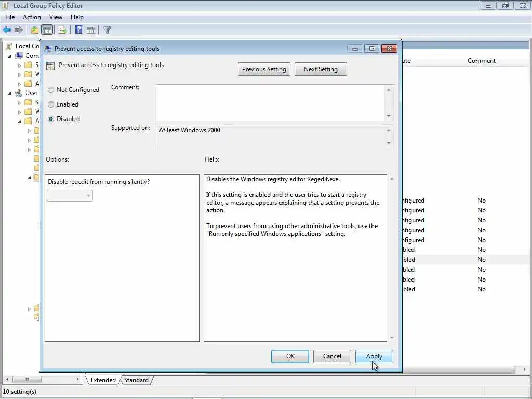This screenshot has height=399, width=532.
Task: Maximize the policy setting dialog
Action: tap(372, 48)
